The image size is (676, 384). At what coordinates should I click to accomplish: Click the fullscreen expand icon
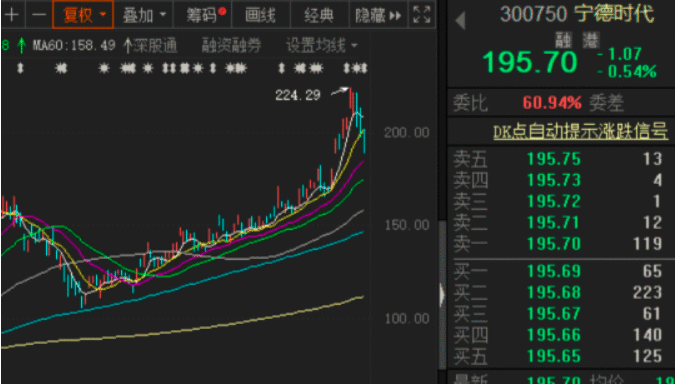coord(422,15)
